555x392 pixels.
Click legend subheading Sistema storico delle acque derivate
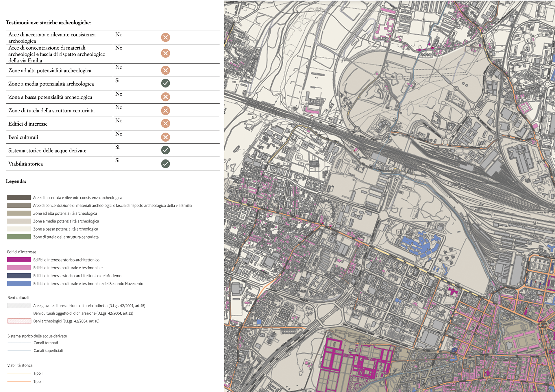coord(37,336)
